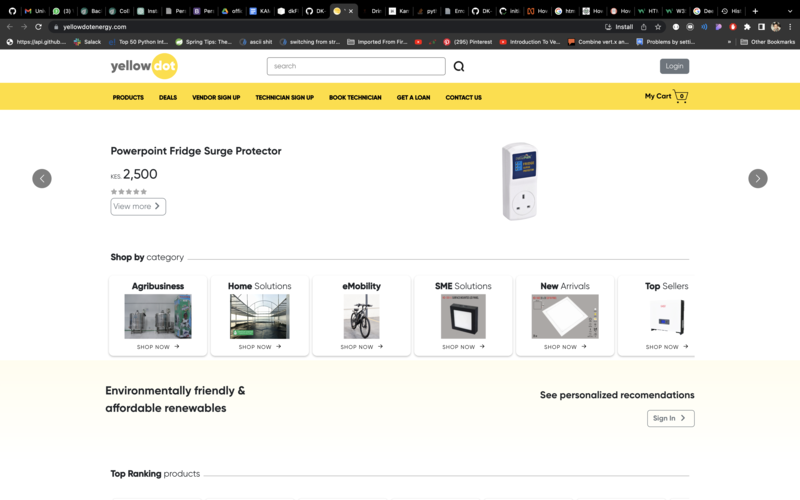Open the My Cart shopping cart icon
The height and width of the screenshot is (500, 800).
(x=681, y=97)
